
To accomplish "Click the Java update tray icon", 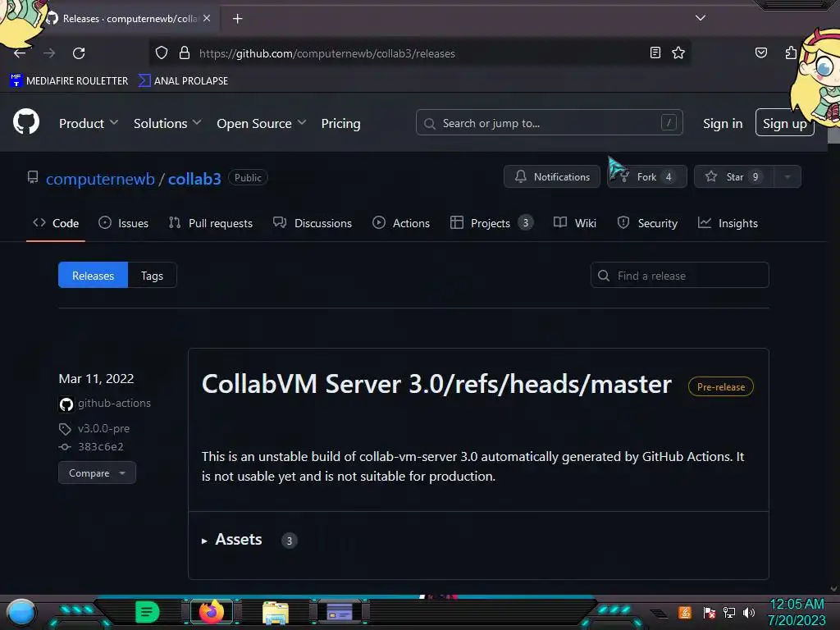I will (x=685, y=612).
